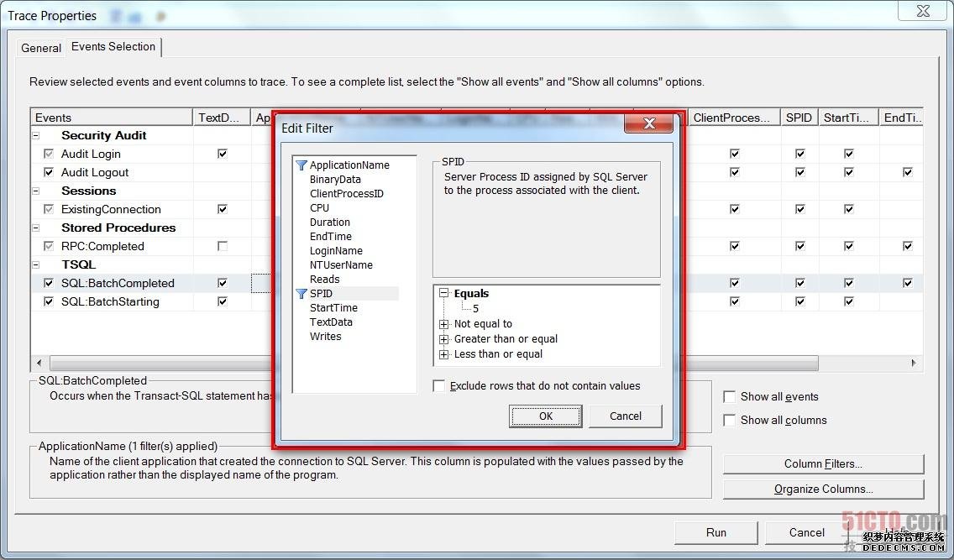Collapse the Security Audit event group

(36, 135)
